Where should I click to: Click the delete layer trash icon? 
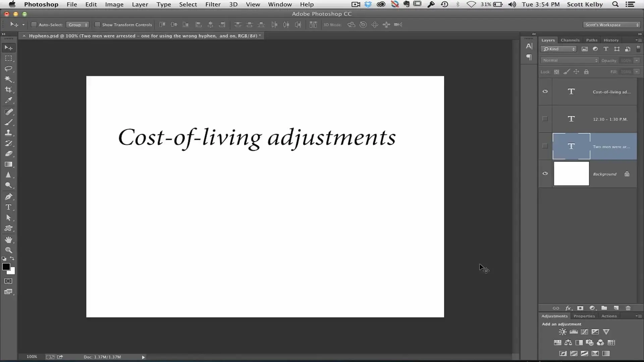coord(628,308)
